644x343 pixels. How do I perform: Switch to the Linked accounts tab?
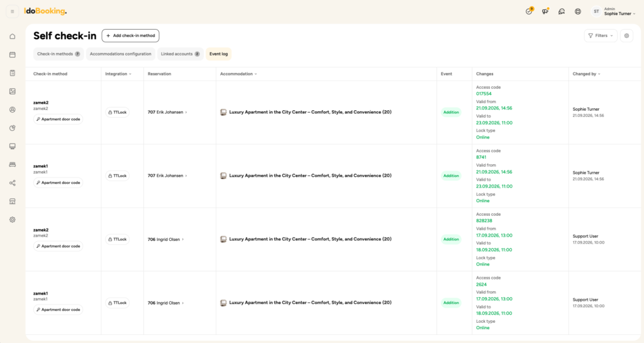180,54
